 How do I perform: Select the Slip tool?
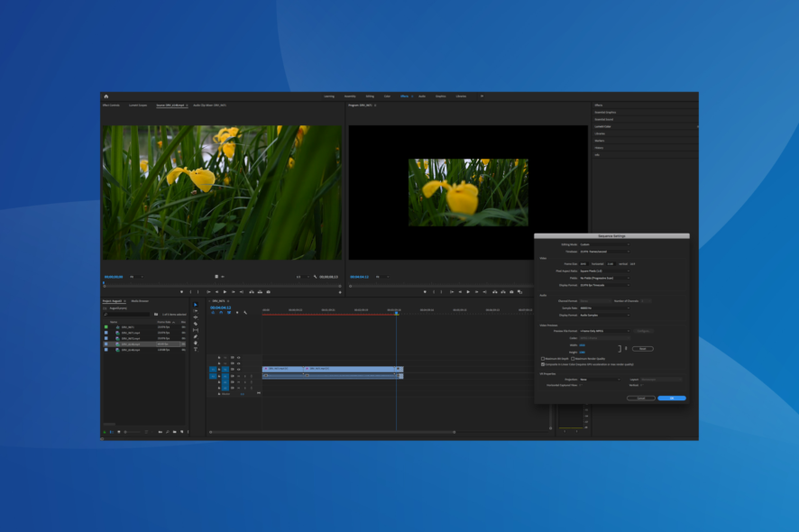pyautogui.click(x=195, y=330)
